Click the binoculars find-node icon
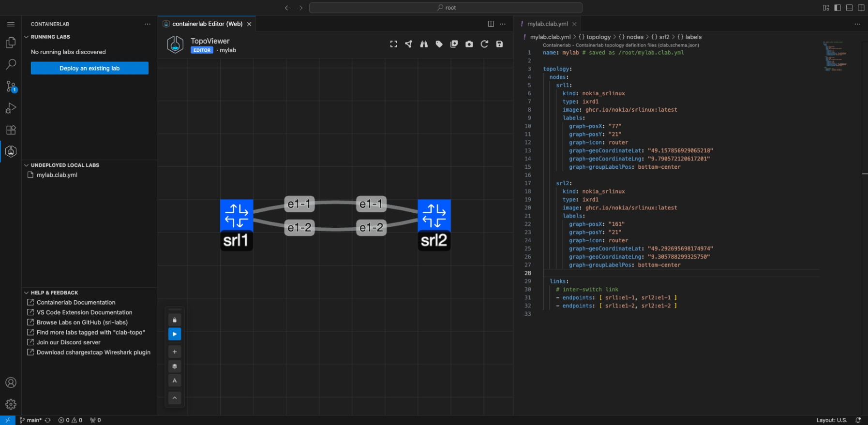The height and width of the screenshot is (425, 868). (424, 44)
